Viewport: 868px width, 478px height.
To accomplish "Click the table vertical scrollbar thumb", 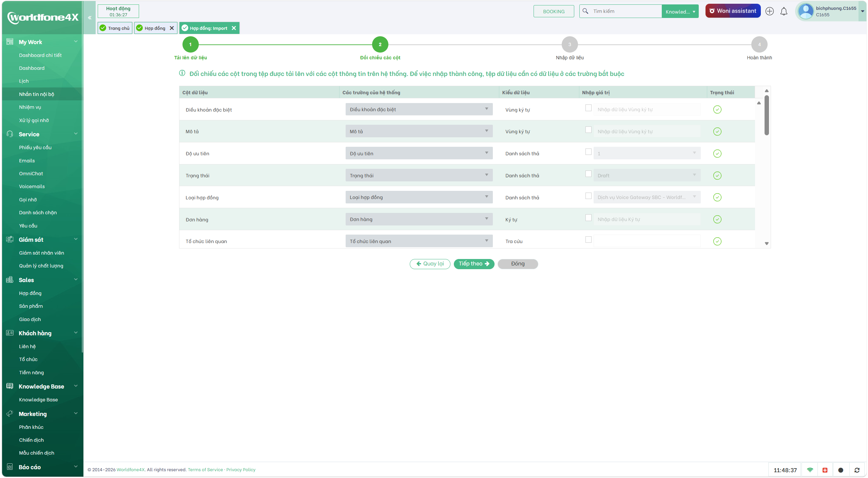I will point(766,115).
